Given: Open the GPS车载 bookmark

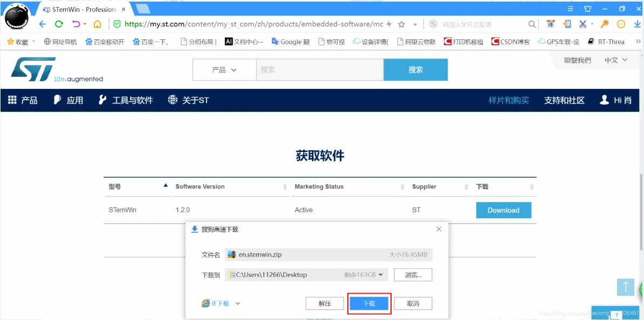Looking at the screenshot, I should pyautogui.click(x=559, y=42).
